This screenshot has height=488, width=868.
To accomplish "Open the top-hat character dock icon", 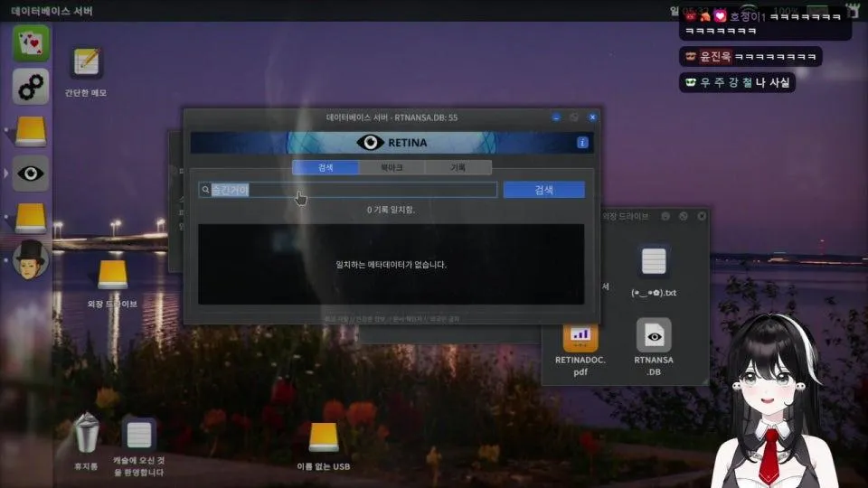I will 30,259.
